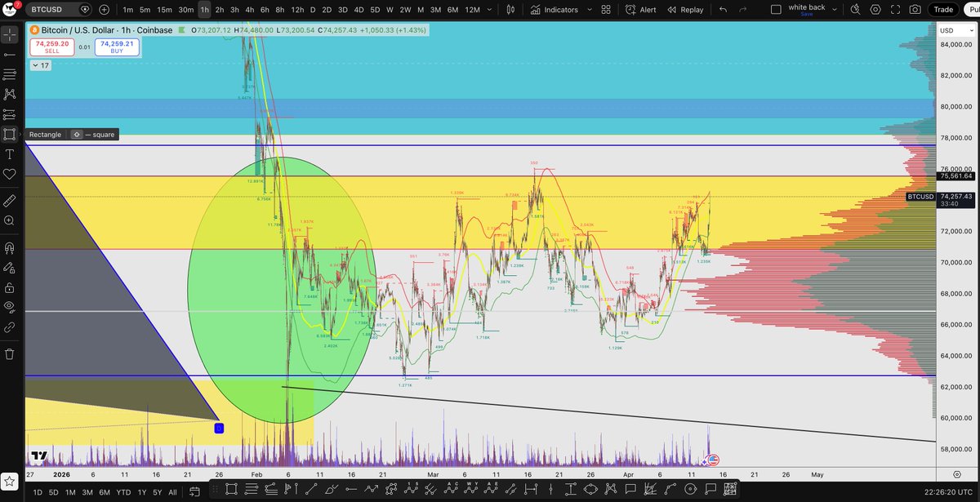
Task: Hide all drawings with eye icon
Action: pyautogui.click(x=10, y=307)
